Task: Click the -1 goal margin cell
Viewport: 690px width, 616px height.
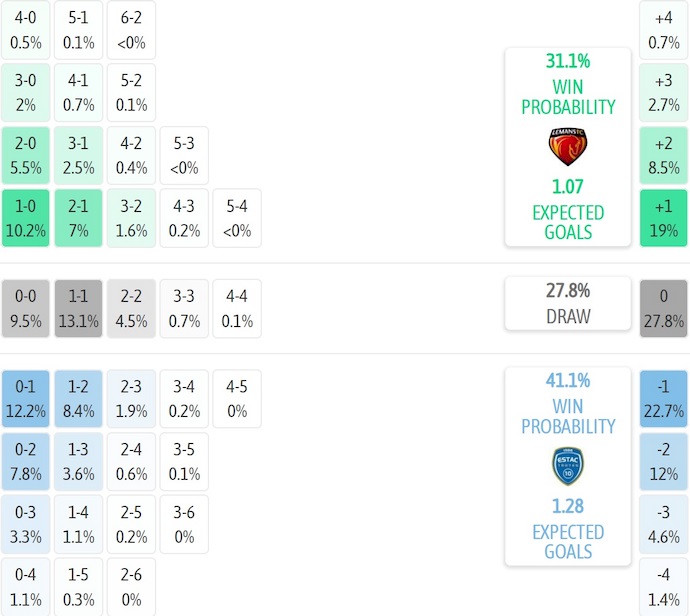Action: click(664, 398)
